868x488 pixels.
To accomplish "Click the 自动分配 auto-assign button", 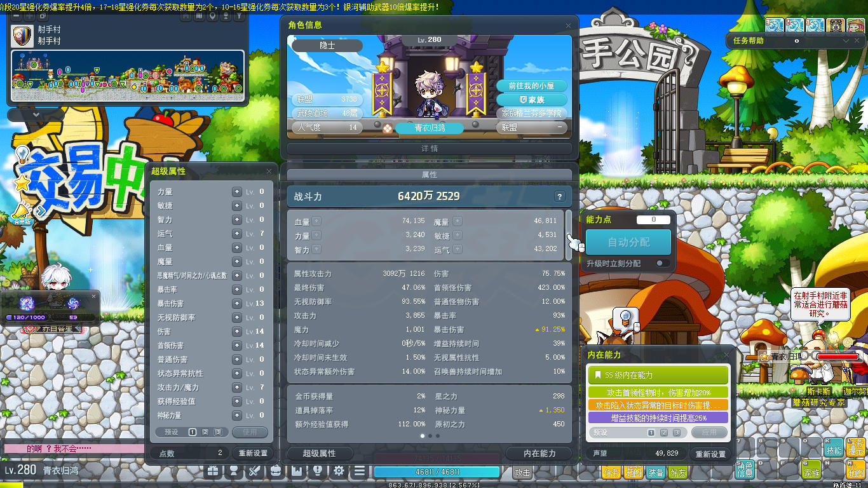I will tap(628, 242).
